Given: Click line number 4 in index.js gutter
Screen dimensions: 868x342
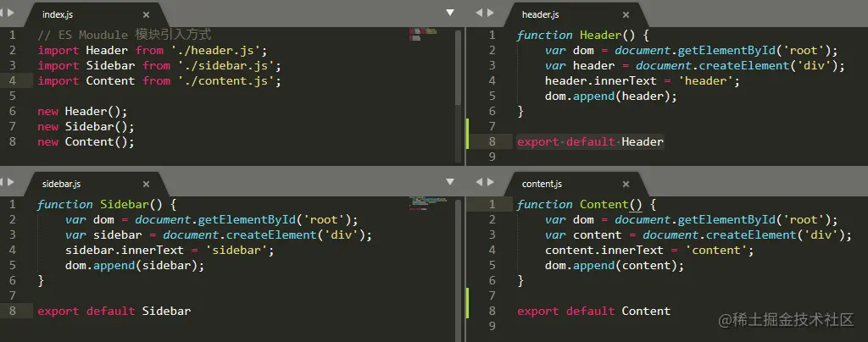Looking at the screenshot, I should coord(12,81).
